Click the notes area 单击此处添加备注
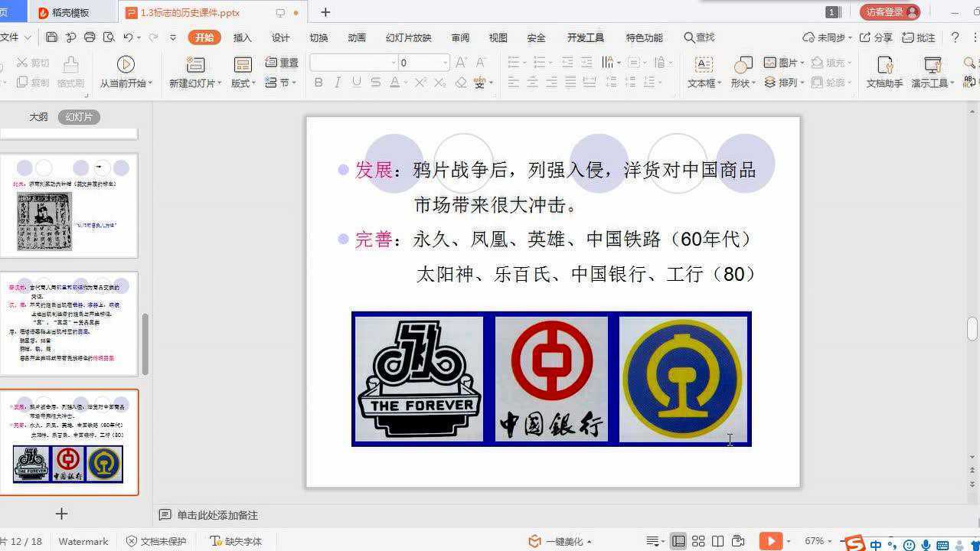 pyautogui.click(x=217, y=515)
